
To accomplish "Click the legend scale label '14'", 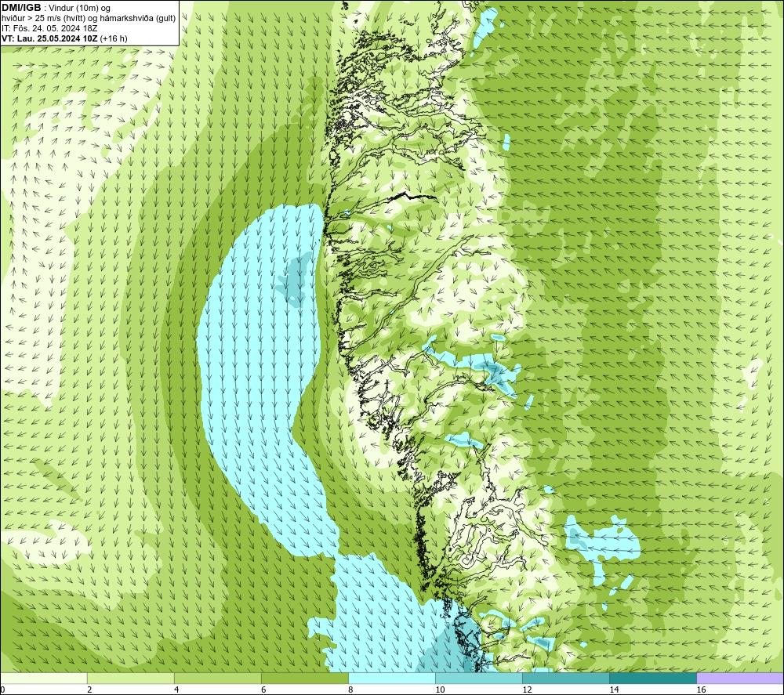I will pyautogui.click(x=614, y=690).
